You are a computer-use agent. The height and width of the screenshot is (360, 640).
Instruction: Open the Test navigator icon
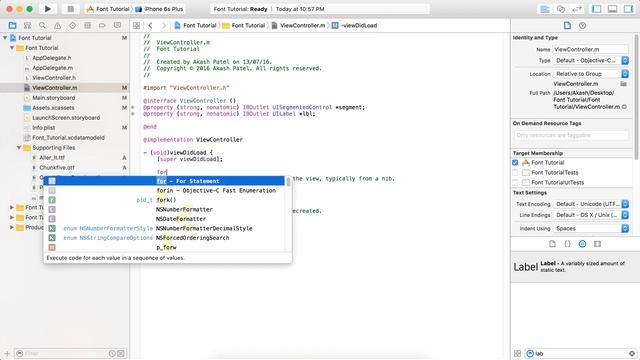click(72, 25)
